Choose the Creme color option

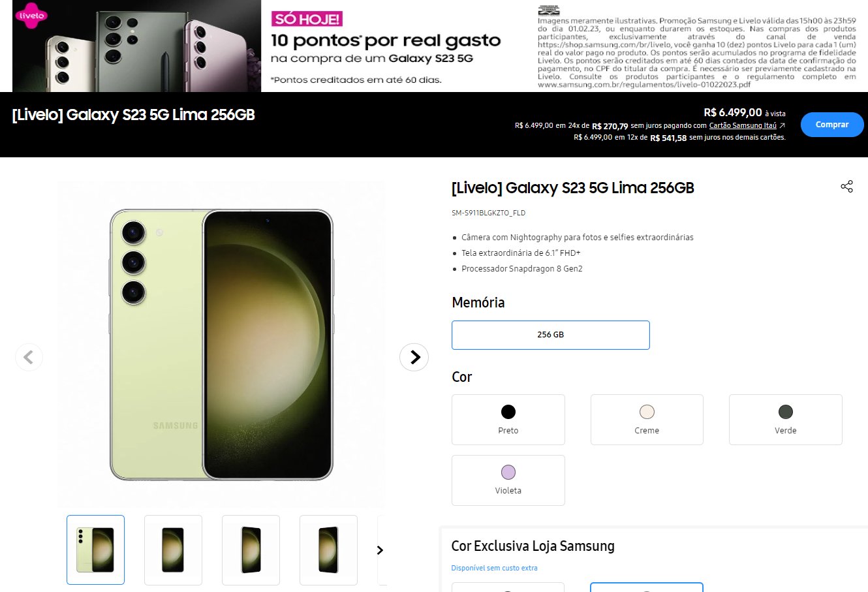pyautogui.click(x=647, y=420)
